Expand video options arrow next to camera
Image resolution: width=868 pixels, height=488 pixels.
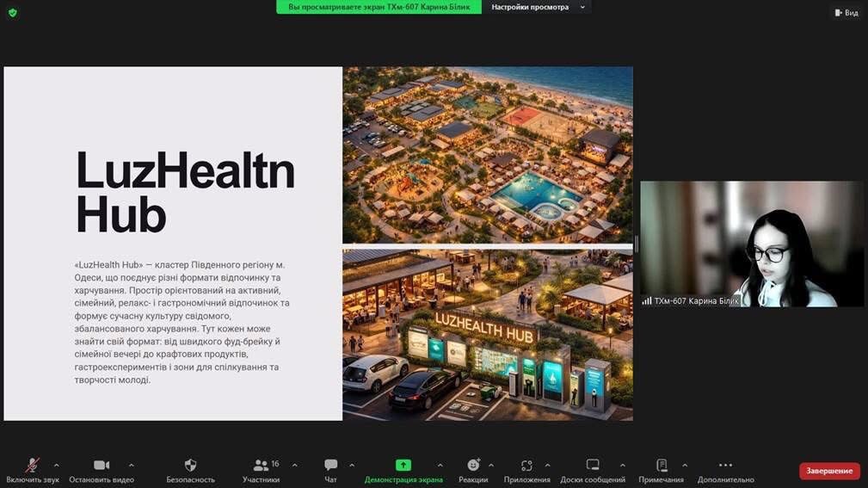(131, 465)
